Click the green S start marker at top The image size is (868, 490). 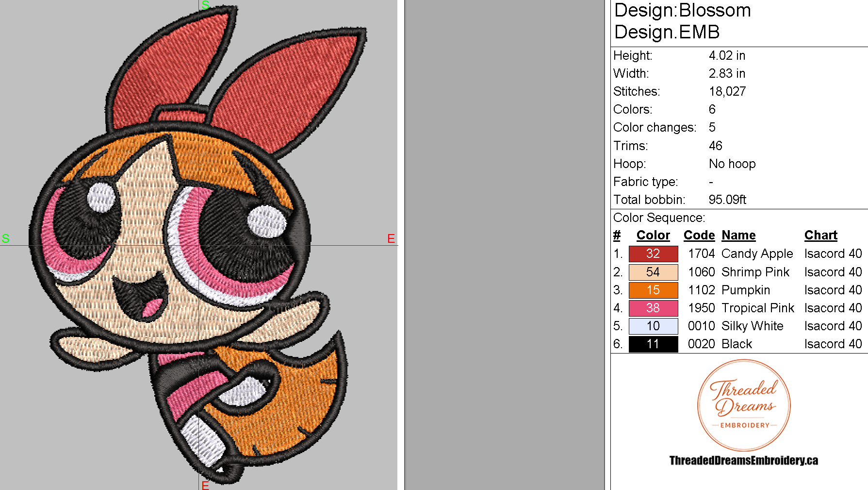click(x=205, y=5)
